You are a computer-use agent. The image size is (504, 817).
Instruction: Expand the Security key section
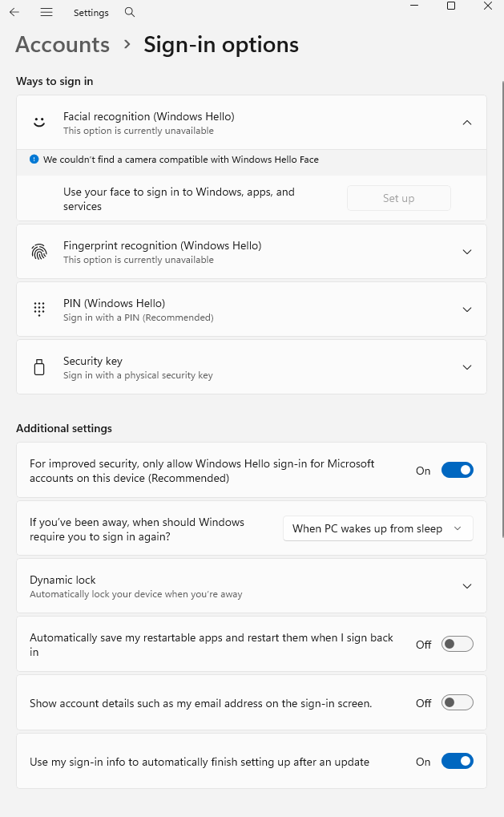(x=467, y=367)
